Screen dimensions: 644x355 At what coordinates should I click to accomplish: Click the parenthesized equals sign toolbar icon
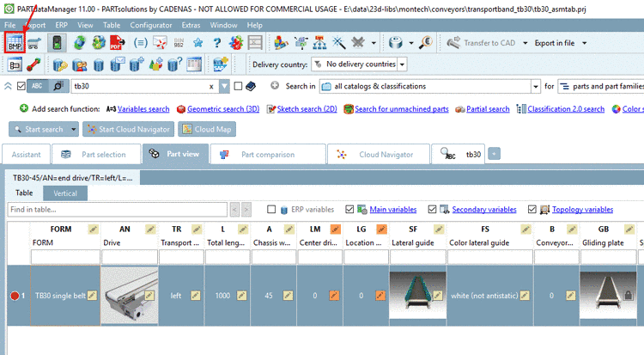(141, 43)
